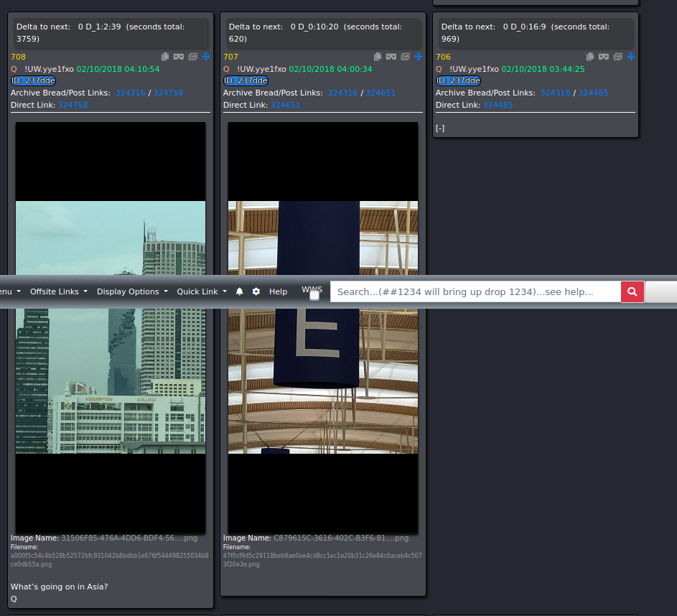Click the blue move arrows icon on drop 706
677x616 pixels.
tap(631, 57)
